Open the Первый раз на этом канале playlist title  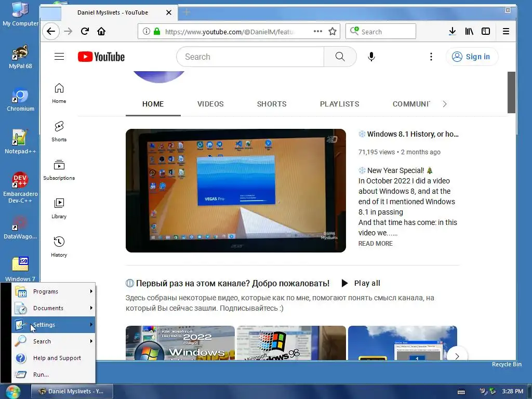[233, 283]
